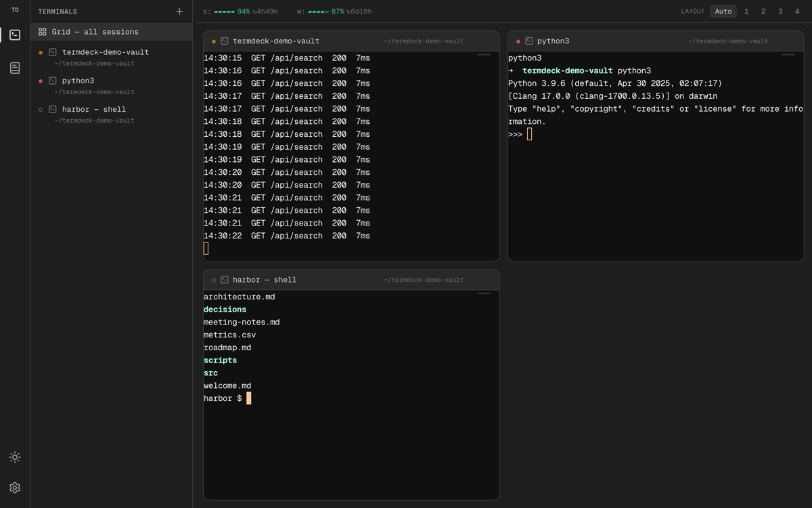812x508 pixels.
Task: Click welcome.md in harbor shell output
Action: pyautogui.click(x=227, y=386)
